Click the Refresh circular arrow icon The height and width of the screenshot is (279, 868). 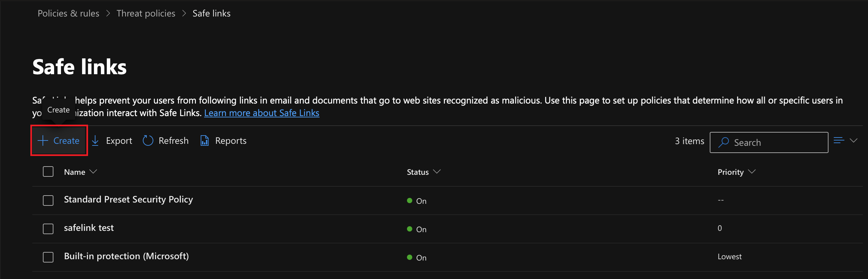(x=148, y=140)
